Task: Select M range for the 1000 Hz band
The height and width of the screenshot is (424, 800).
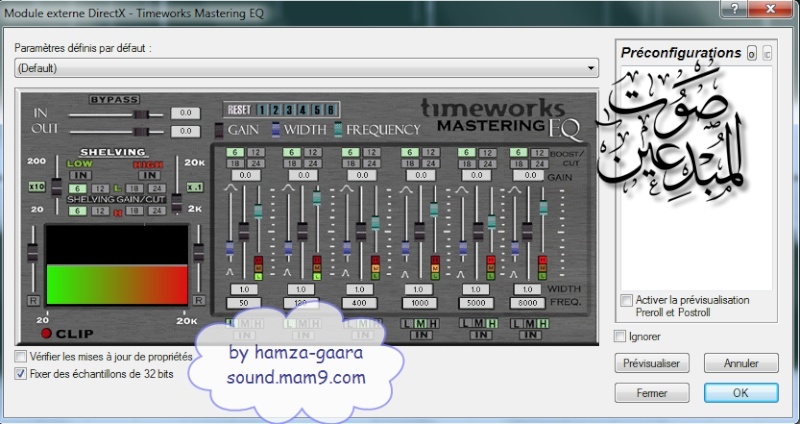Action: pyautogui.click(x=420, y=323)
